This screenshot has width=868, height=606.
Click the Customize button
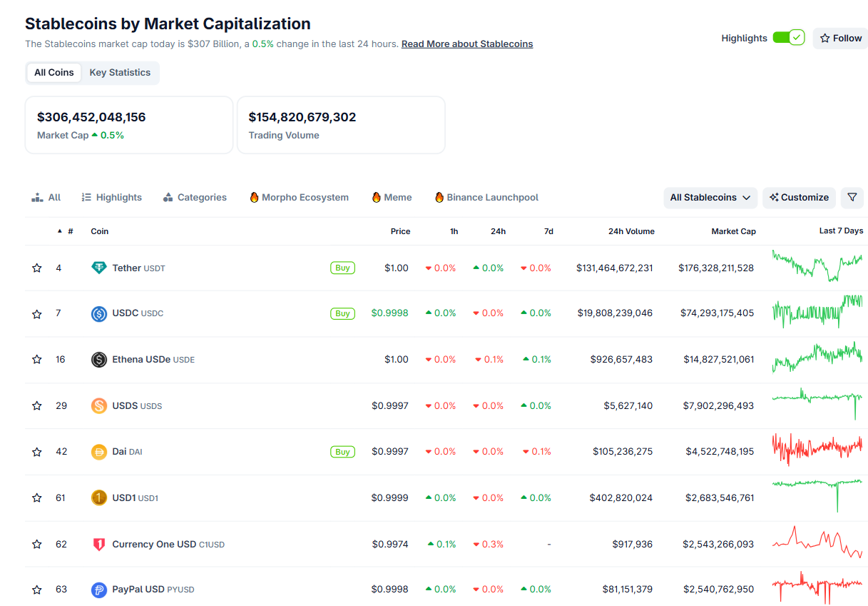799,198
